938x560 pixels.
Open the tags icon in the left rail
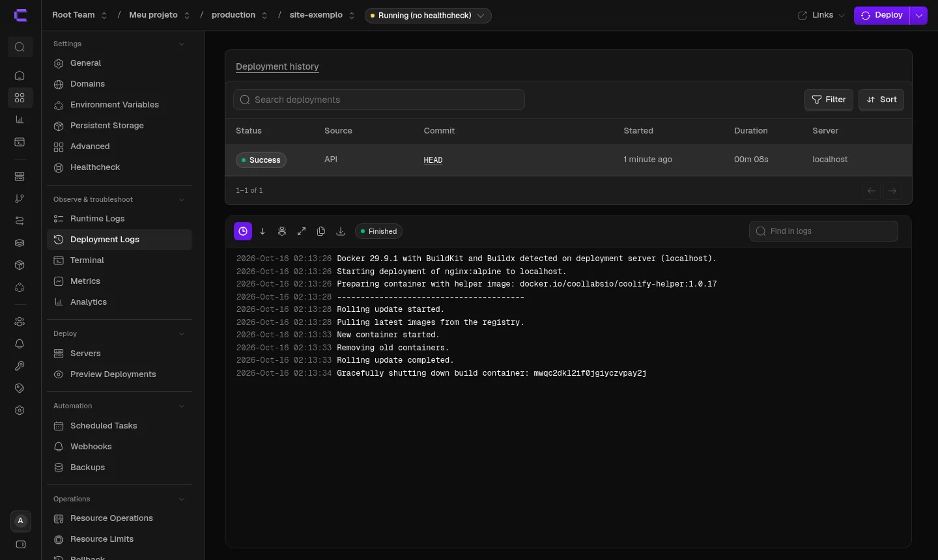[x=20, y=388]
